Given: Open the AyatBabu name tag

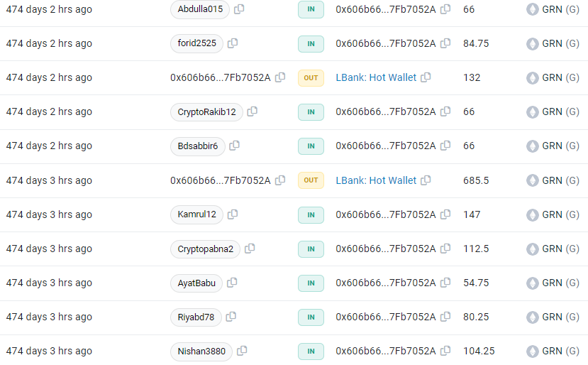Looking at the screenshot, I should (x=196, y=283).
